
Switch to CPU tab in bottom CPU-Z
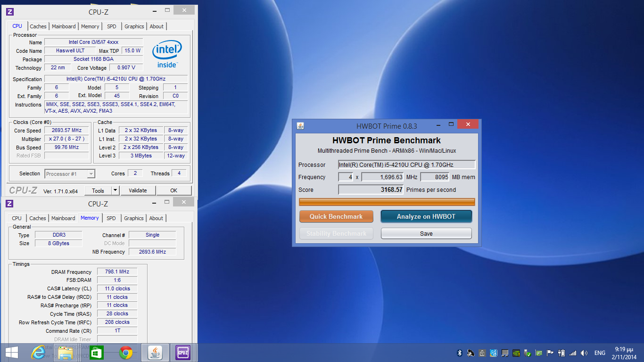point(17,218)
